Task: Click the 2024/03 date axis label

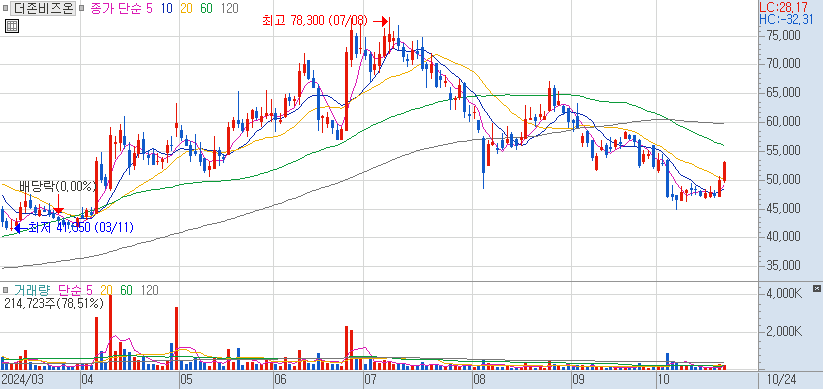Action: click(x=22, y=379)
